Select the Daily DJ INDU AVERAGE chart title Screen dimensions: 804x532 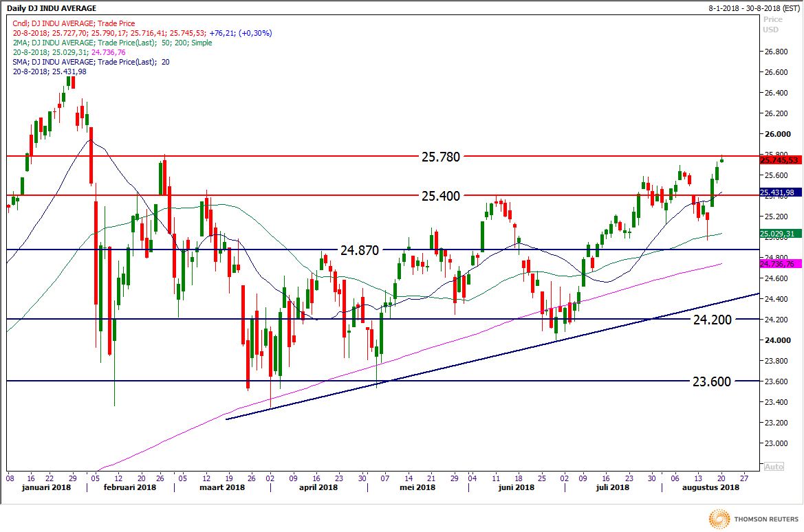51,8
